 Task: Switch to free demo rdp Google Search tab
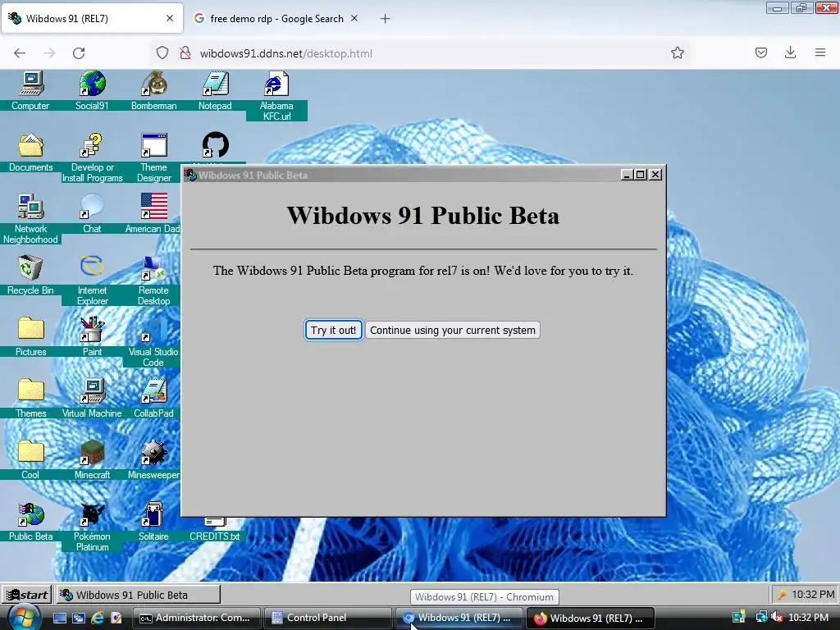[x=276, y=19]
